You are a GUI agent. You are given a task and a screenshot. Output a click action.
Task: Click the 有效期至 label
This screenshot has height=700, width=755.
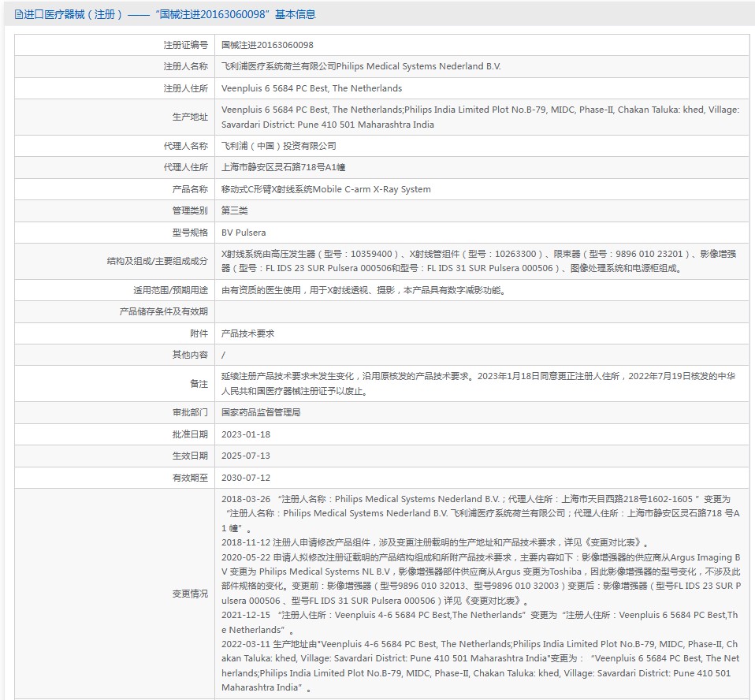pyautogui.click(x=190, y=478)
